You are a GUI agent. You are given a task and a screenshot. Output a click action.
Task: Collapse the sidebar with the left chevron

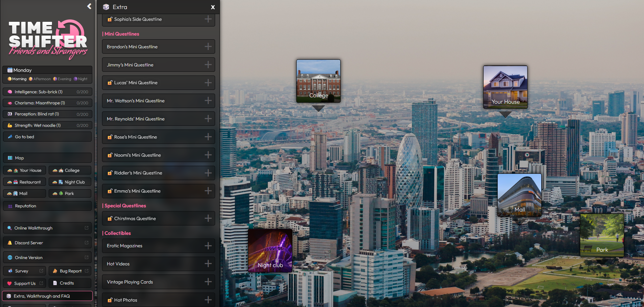(x=89, y=6)
